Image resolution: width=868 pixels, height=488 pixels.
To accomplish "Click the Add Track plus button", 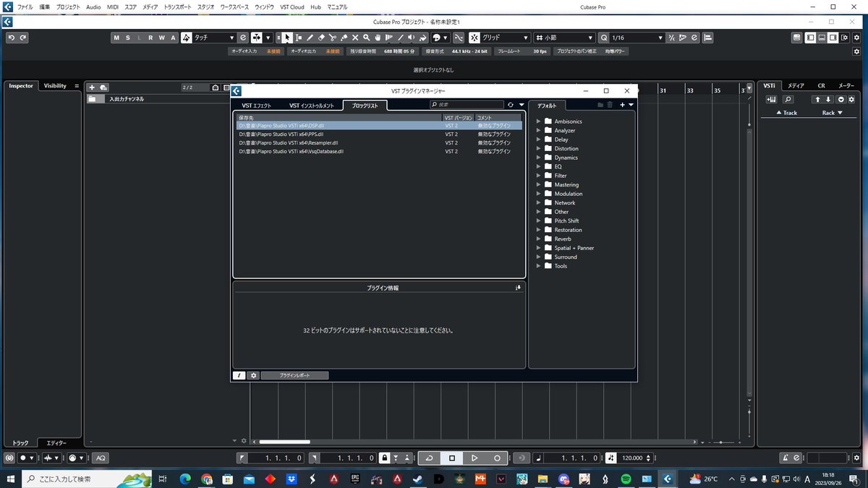I will pos(92,87).
